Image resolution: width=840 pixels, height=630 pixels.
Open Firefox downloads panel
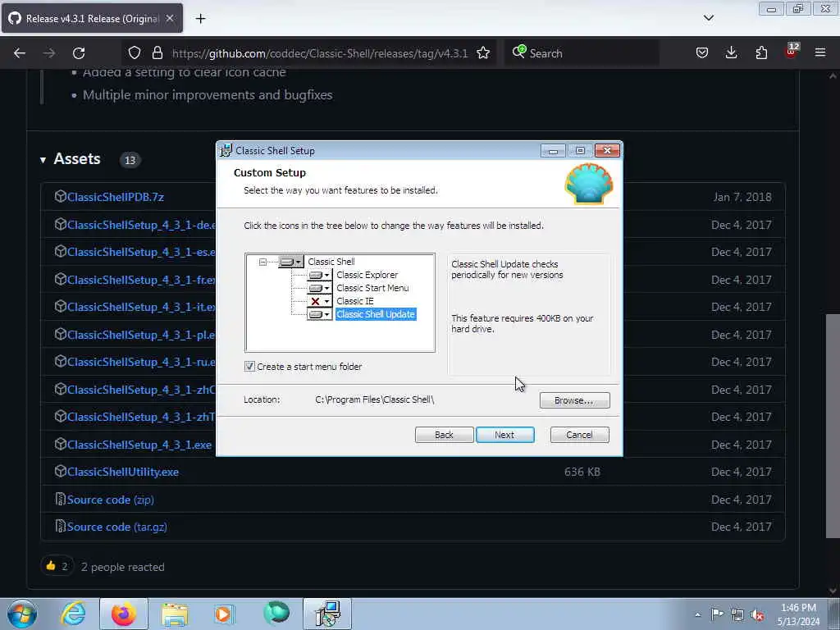tap(731, 53)
